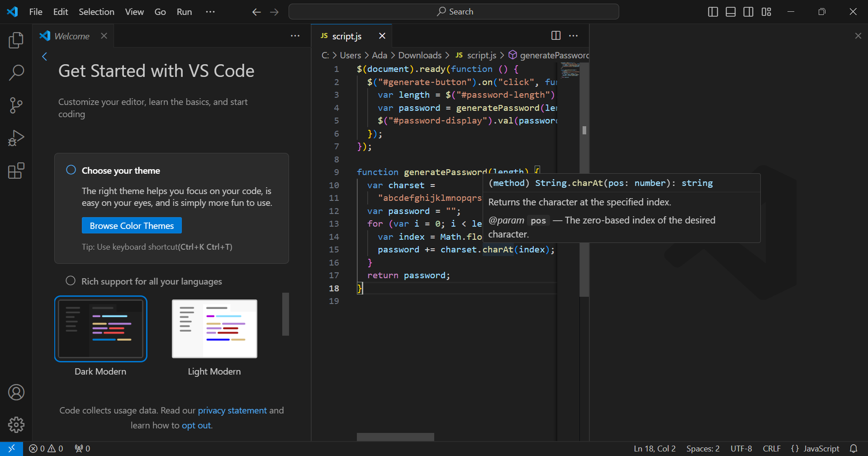
Task: Click the Browse Color Themes button
Action: click(132, 225)
